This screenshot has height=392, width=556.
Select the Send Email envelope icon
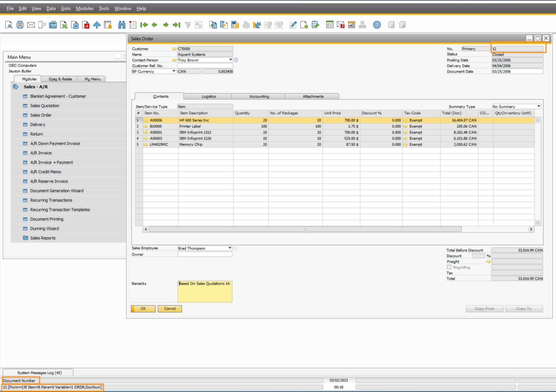point(30,25)
